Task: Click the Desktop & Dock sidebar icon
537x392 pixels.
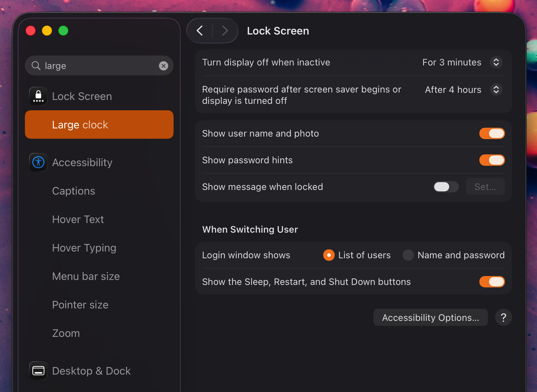Action: [x=38, y=371]
